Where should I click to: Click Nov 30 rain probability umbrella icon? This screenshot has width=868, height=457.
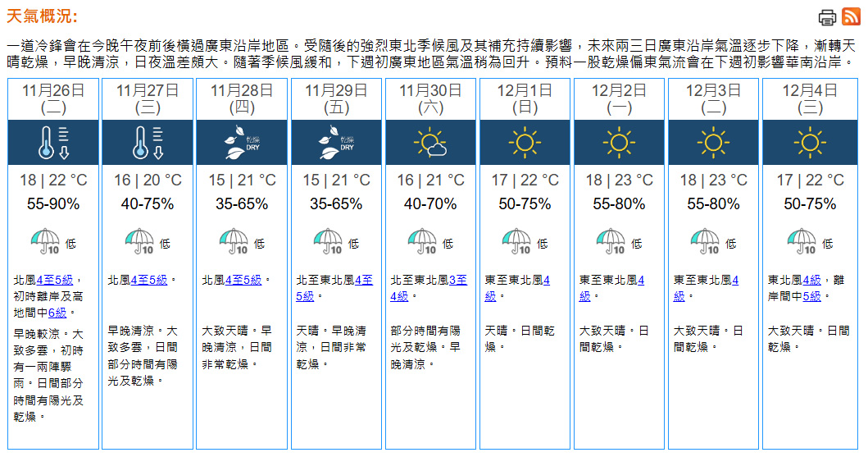point(423,241)
